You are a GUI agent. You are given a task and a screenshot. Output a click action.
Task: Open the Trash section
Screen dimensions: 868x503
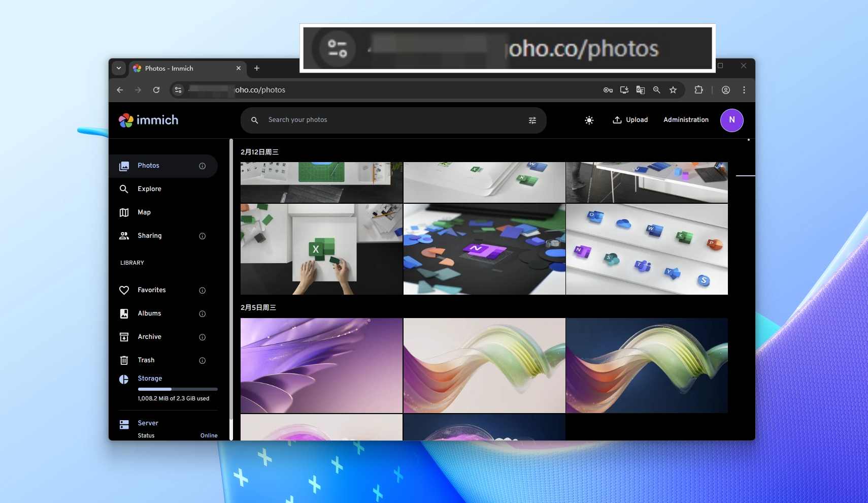[163, 360]
